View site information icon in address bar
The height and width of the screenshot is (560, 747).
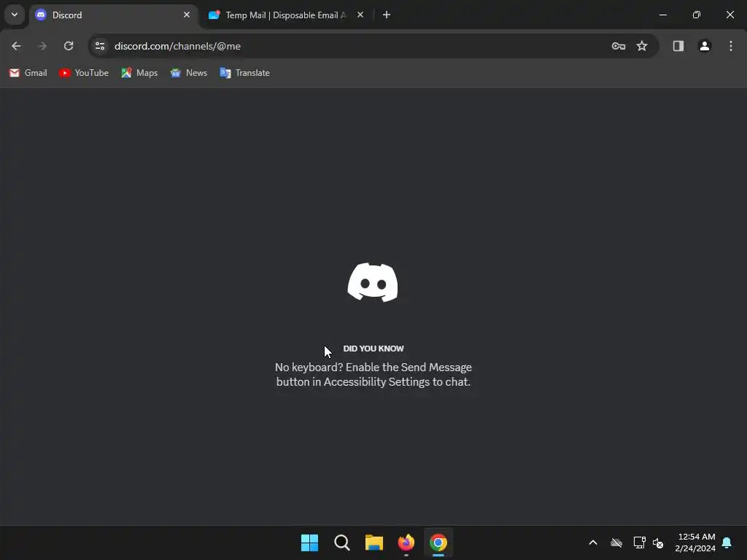(100, 46)
